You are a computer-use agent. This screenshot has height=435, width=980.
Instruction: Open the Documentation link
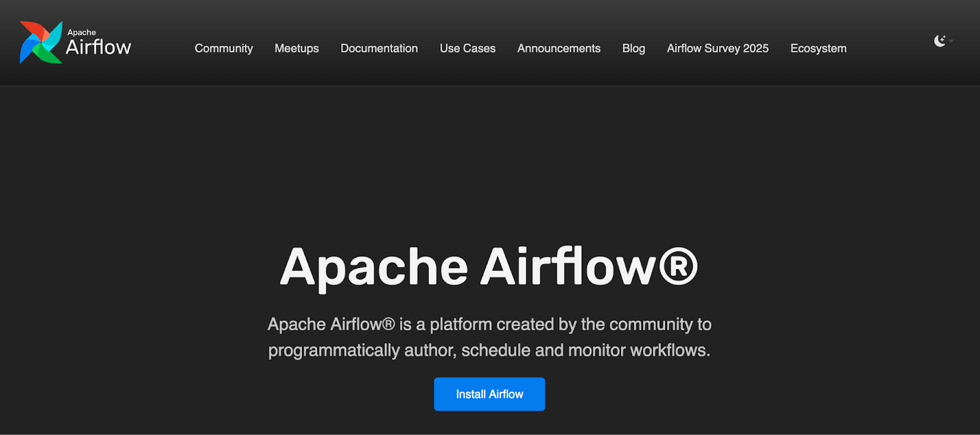pos(379,48)
